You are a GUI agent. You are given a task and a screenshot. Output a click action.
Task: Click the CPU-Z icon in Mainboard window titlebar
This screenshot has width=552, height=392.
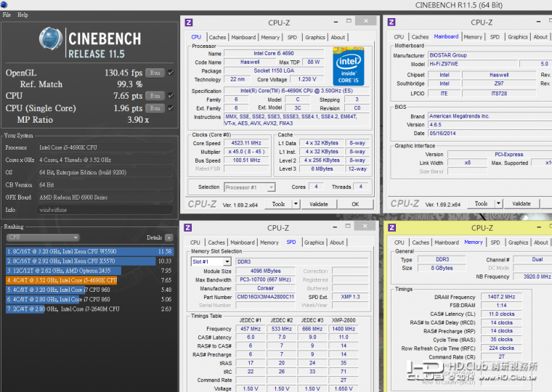pos(392,23)
